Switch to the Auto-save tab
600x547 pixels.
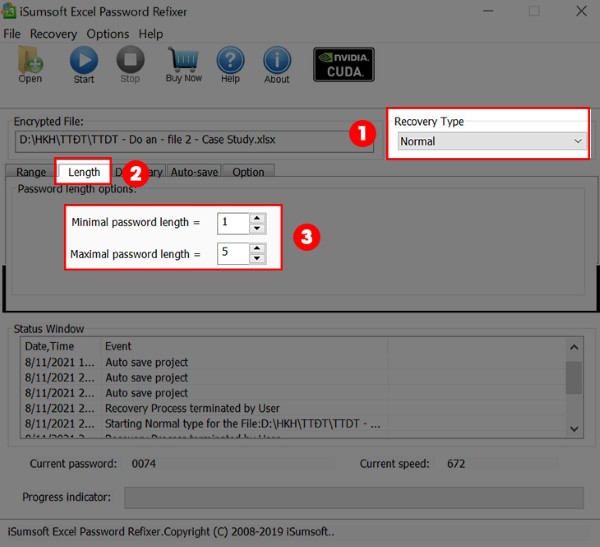(194, 172)
